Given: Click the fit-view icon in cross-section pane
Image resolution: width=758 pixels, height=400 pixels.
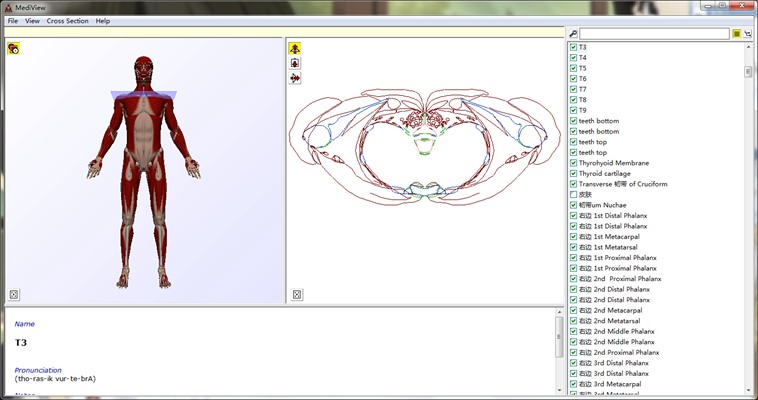Looking at the screenshot, I should [x=297, y=294].
